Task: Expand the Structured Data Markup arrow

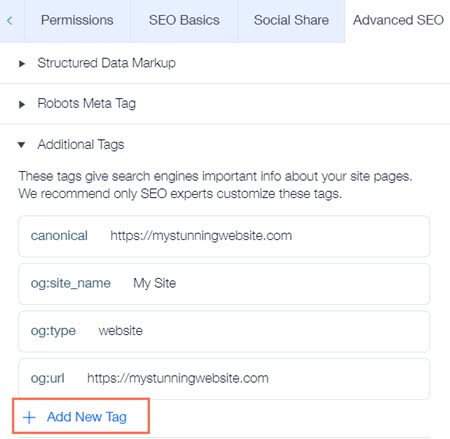Action: coord(22,64)
